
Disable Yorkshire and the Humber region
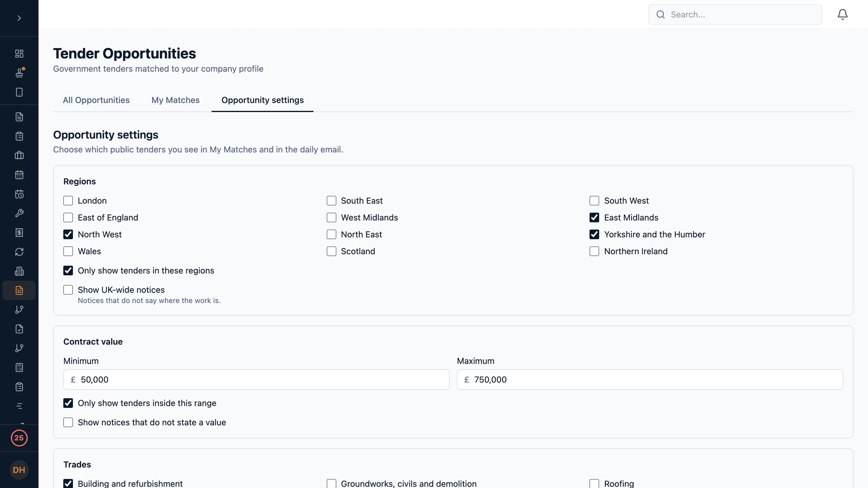point(594,234)
